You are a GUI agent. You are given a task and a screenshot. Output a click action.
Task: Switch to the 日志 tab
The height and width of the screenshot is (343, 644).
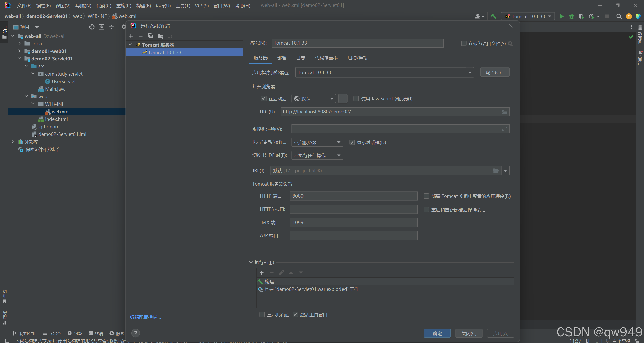[300, 58]
